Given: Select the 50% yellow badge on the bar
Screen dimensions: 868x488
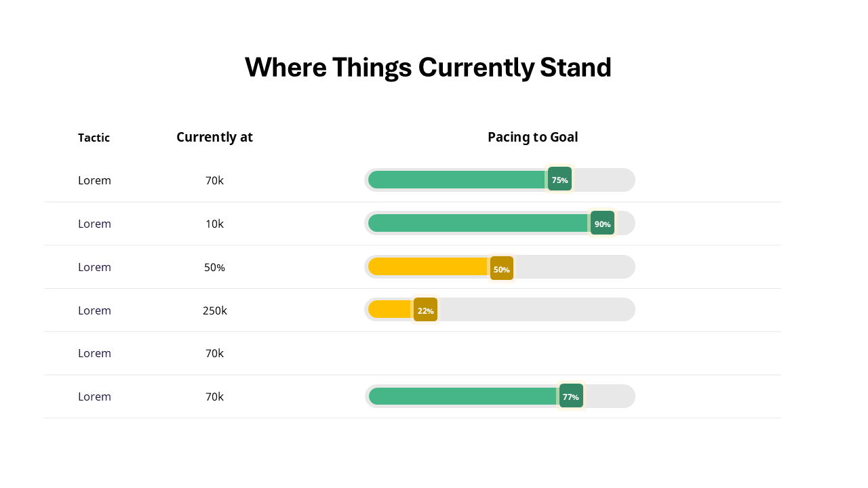Looking at the screenshot, I should 501,268.
